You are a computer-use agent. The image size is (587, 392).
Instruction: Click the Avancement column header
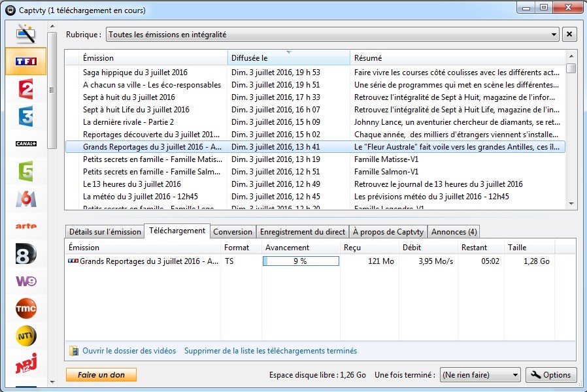click(301, 248)
